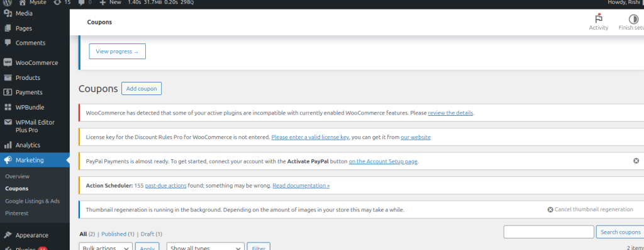This screenshot has width=644, height=250.
Task: Click the query monitor stats 1.40s 31.7MB
Action: tap(160, 2)
